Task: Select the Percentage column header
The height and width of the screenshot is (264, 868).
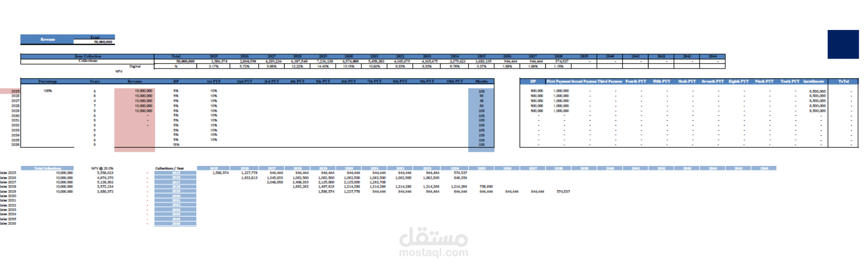Action: pos(48,81)
